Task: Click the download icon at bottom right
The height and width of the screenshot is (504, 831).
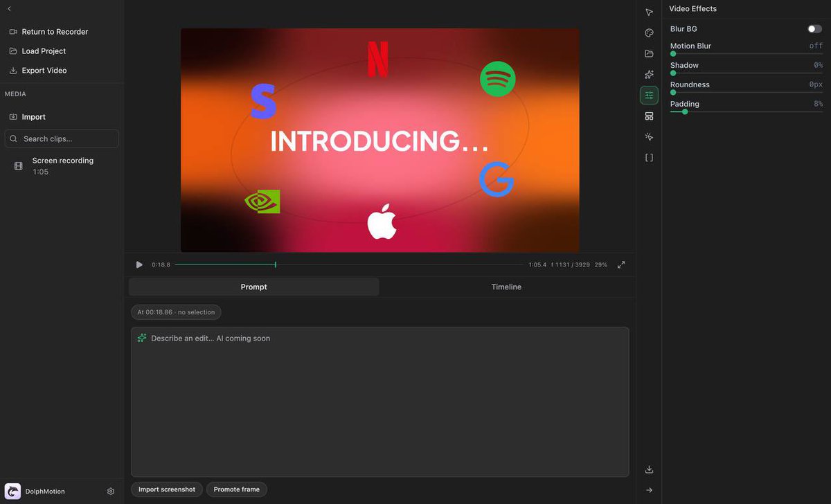Action: 649,469
